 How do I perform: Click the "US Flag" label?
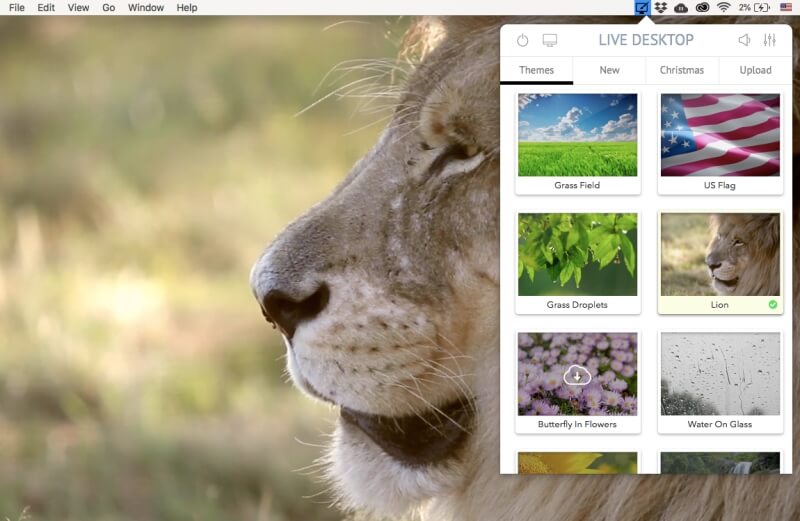(719, 185)
